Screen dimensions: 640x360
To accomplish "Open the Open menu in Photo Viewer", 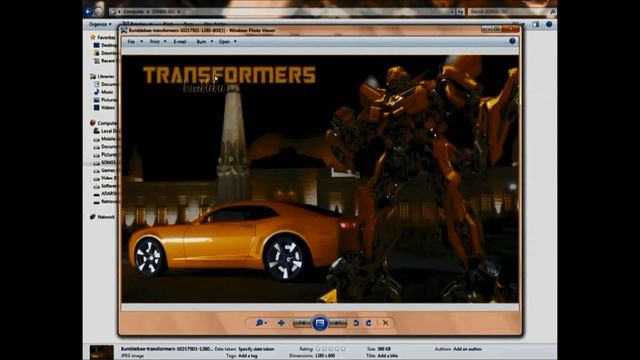I will (224, 42).
